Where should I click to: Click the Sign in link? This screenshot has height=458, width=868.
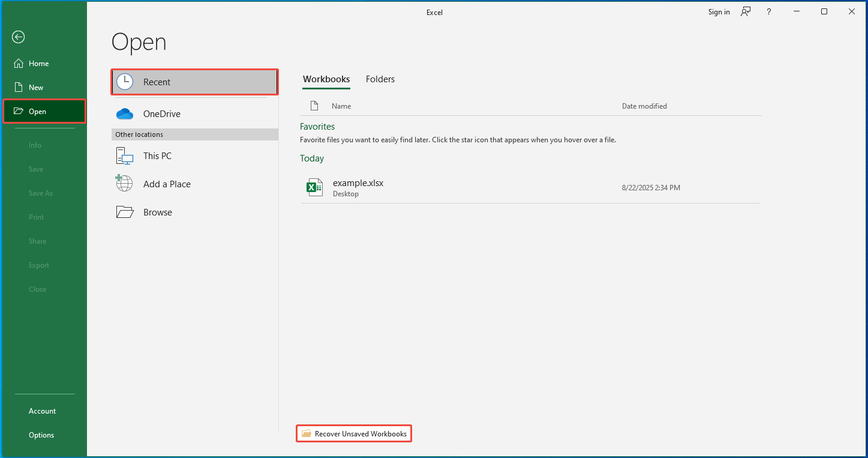click(x=719, y=11)
